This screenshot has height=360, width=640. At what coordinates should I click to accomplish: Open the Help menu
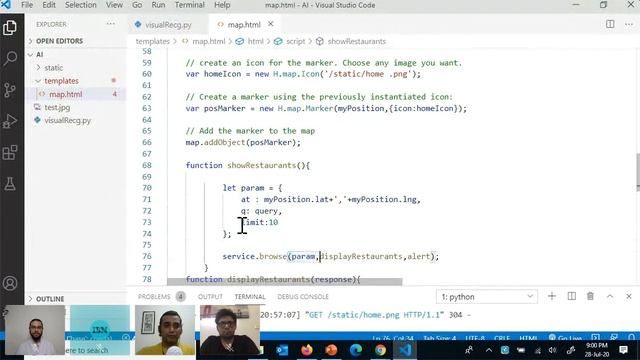[222, 5]
